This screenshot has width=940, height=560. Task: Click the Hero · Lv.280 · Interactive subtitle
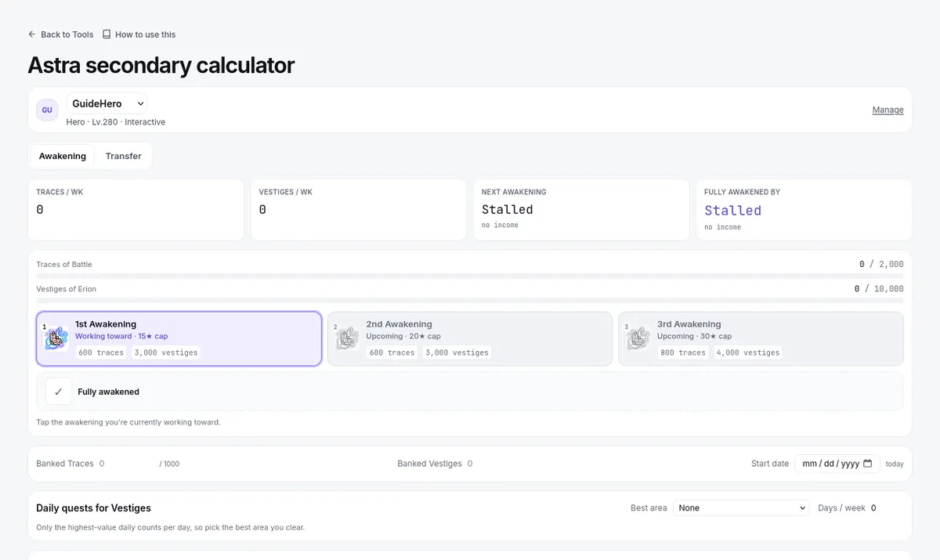click(116, 122)
